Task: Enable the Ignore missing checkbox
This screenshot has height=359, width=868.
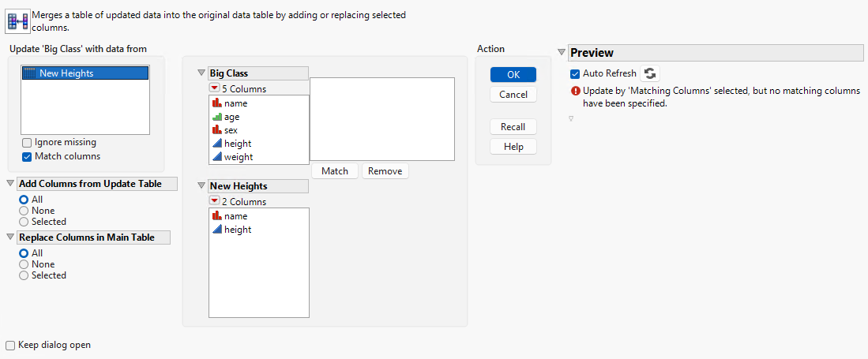Action: point(27,143)
